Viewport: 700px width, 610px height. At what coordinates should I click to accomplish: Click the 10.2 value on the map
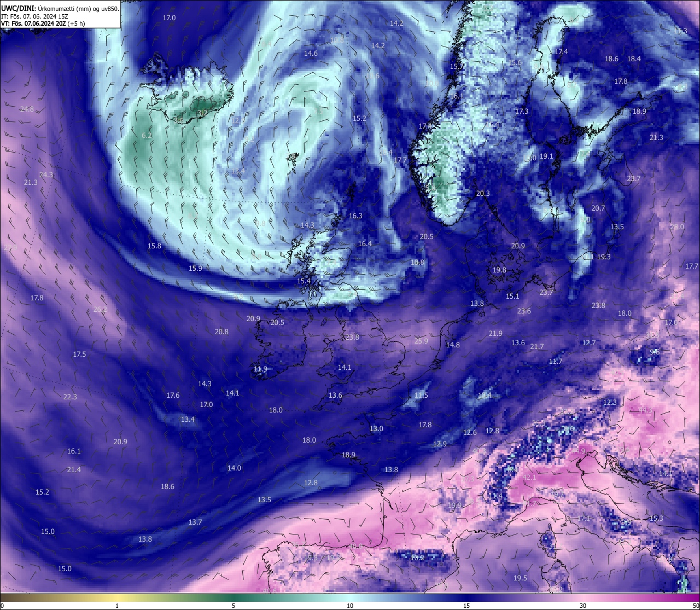click(417, 558)
